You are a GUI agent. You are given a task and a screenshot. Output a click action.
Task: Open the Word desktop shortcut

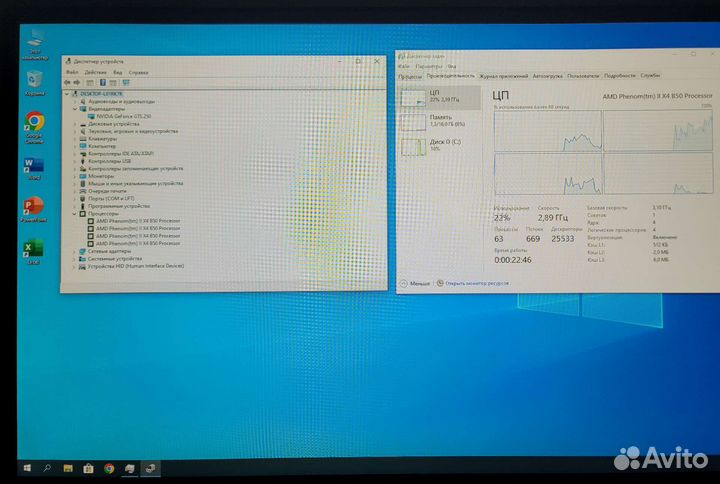tap(34, 169)
